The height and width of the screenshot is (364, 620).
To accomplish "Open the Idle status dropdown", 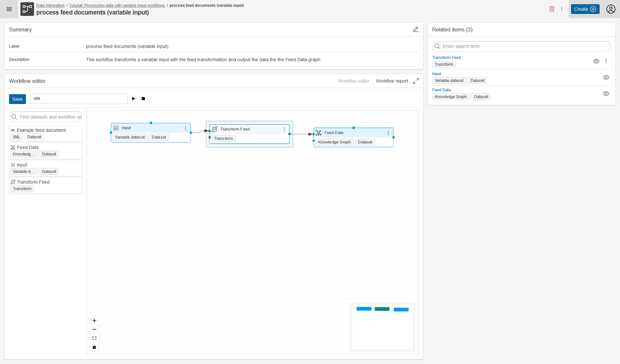I will 79,98.
